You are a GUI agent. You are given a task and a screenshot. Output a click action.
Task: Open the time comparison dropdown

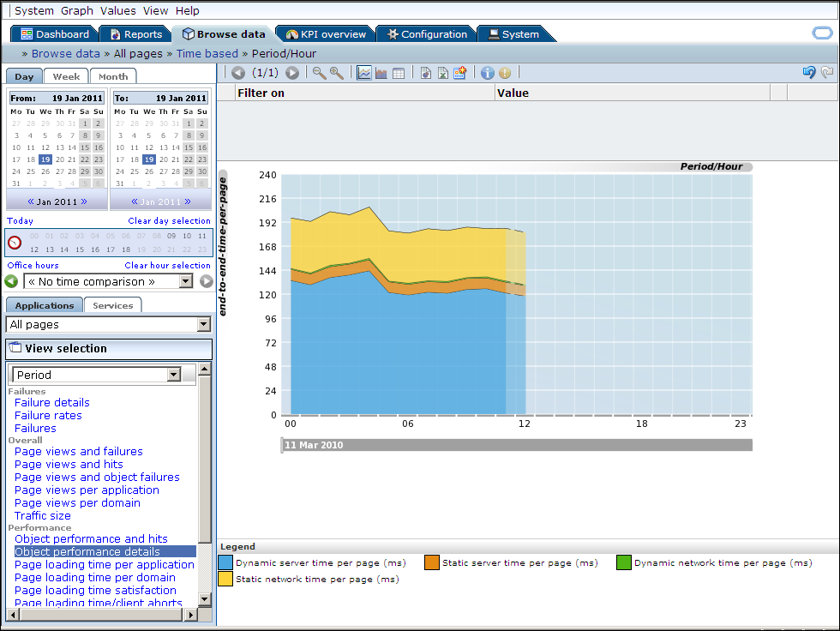(186, 281)
